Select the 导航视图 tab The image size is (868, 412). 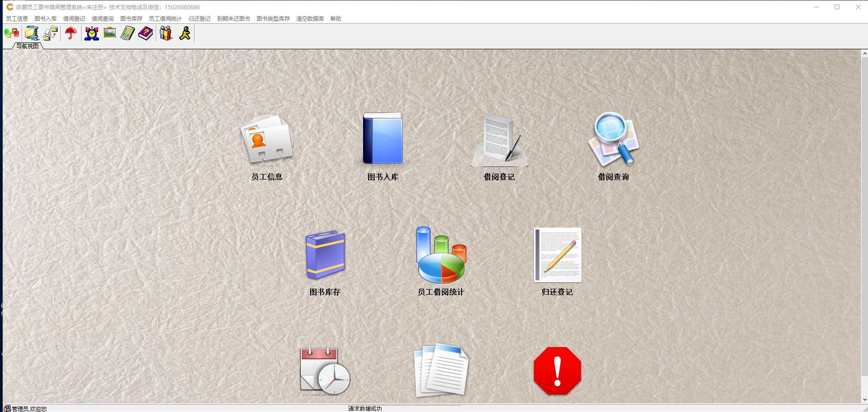pos(28,46)
